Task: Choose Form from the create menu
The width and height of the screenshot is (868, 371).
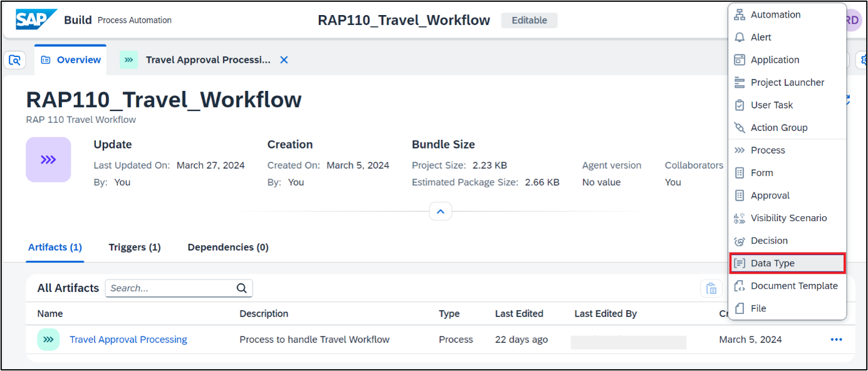Action: (787, 173)
